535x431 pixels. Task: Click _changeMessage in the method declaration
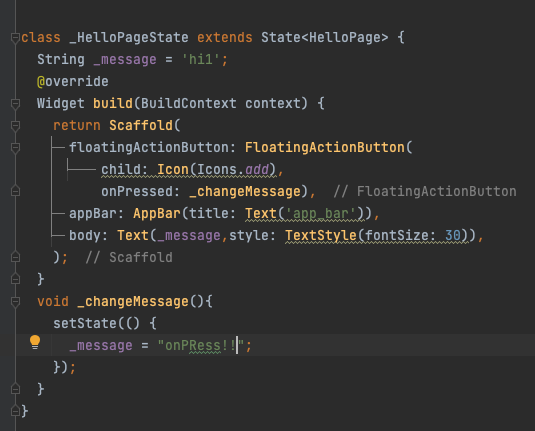(133, 301)
